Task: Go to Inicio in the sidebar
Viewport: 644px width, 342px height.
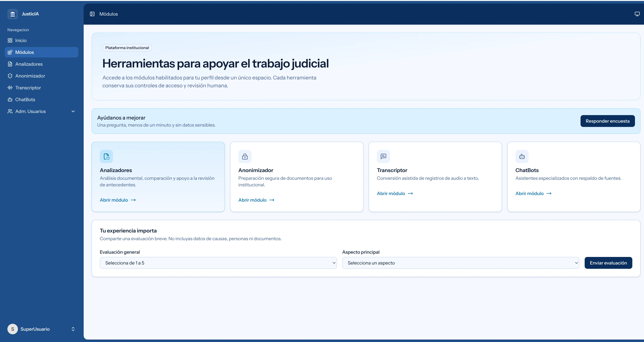Action: 41,40
